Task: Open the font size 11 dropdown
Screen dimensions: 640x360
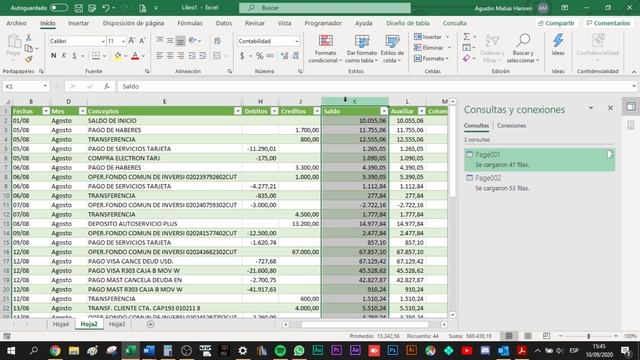Action: [123, 41]
